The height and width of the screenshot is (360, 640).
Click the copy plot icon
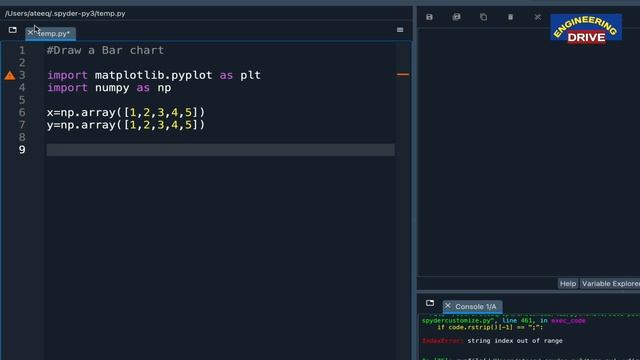click(x=483, y=17)
